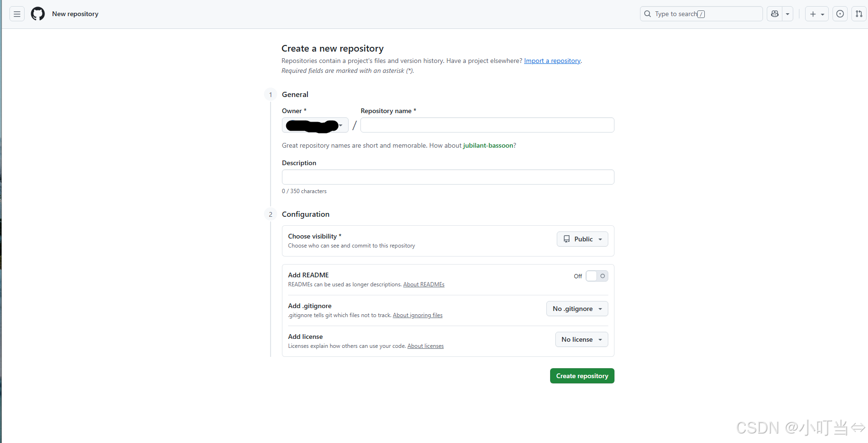Click the New repository header title

point(75,14)
